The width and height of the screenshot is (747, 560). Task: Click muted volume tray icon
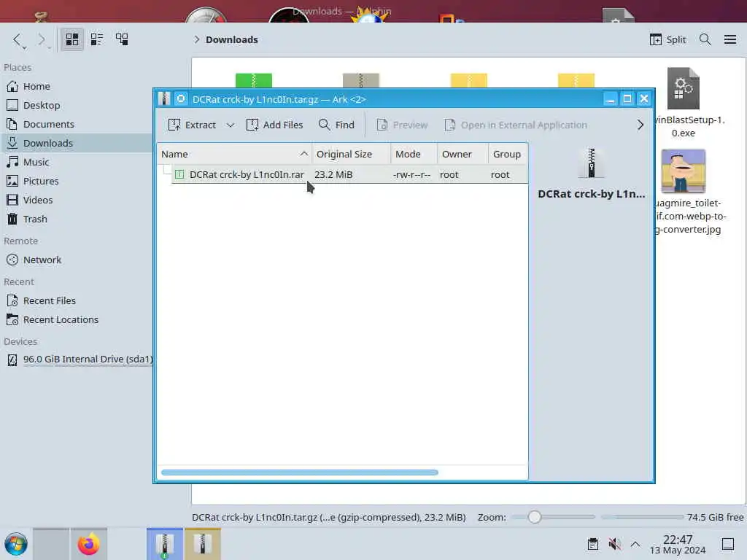(614, 544)
